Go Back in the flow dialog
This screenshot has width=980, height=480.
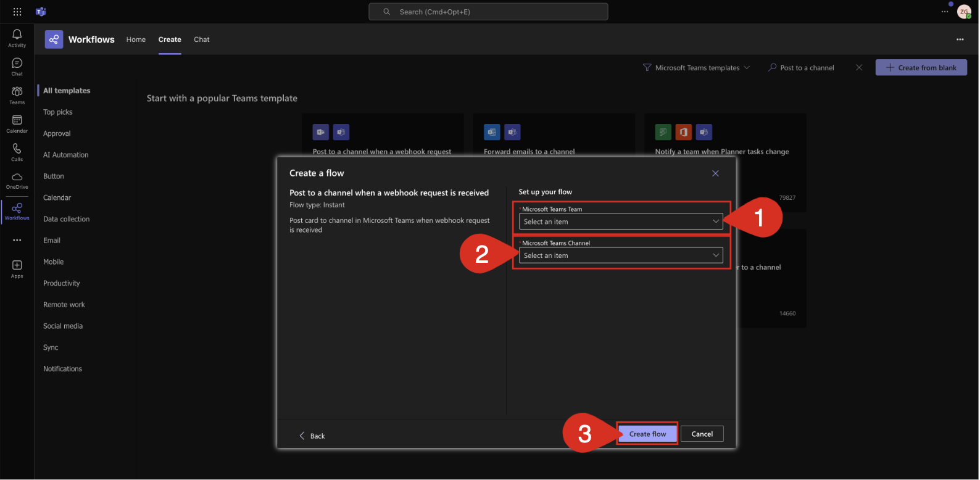(312, 436)
